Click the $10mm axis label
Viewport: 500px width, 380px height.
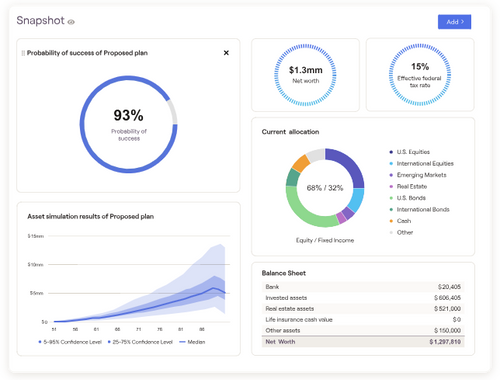36,265
